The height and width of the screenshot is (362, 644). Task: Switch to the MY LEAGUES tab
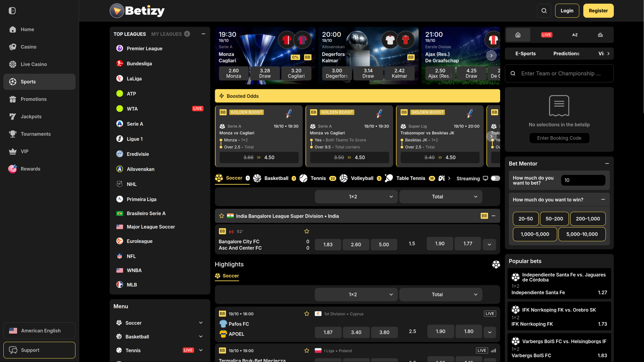[x=170, y=34]
